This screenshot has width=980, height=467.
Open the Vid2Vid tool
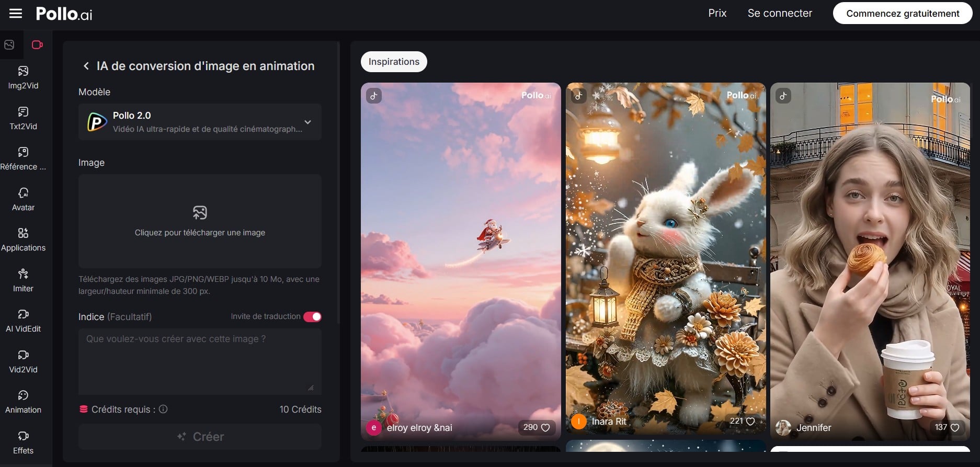[23, 361]
